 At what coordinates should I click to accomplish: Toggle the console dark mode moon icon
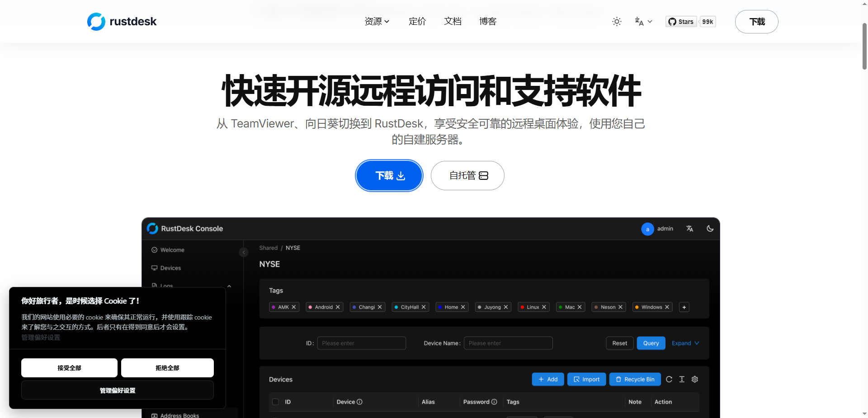pyautogui.click(x=710, y=229)
